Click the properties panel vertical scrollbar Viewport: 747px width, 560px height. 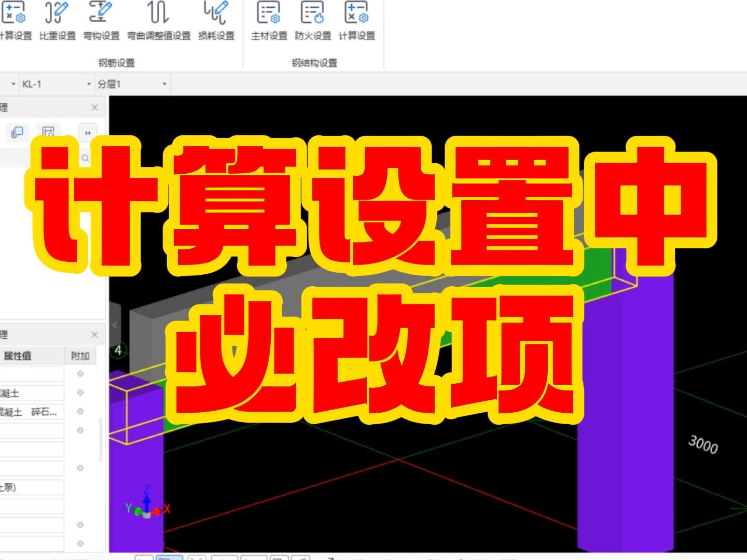coord(101,439)
